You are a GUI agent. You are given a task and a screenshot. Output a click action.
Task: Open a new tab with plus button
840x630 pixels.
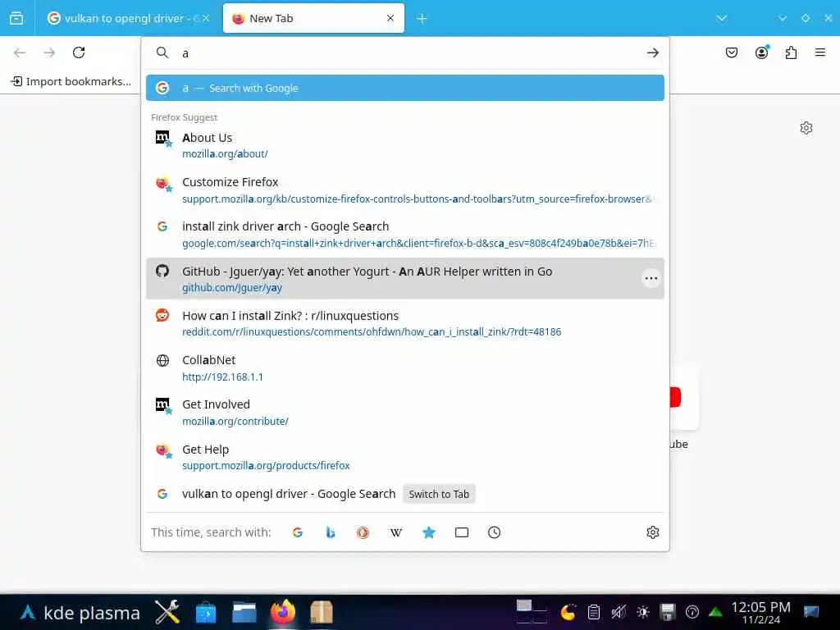pos(422,19)
